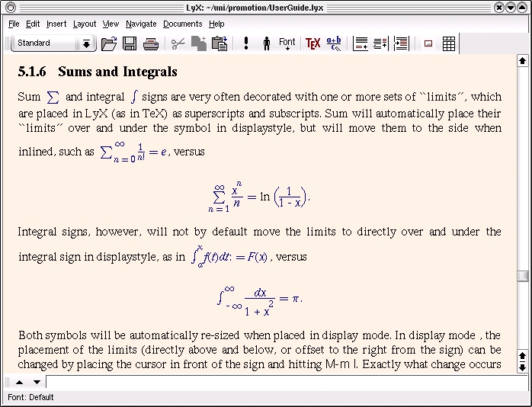
Task: Click the integral sign after "and integral"
Action: tap(134, 97)
